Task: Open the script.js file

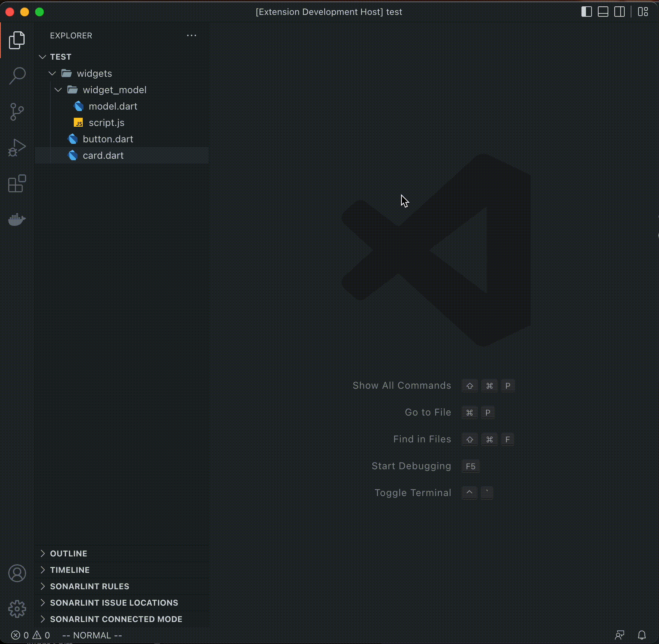Action: 107,123
